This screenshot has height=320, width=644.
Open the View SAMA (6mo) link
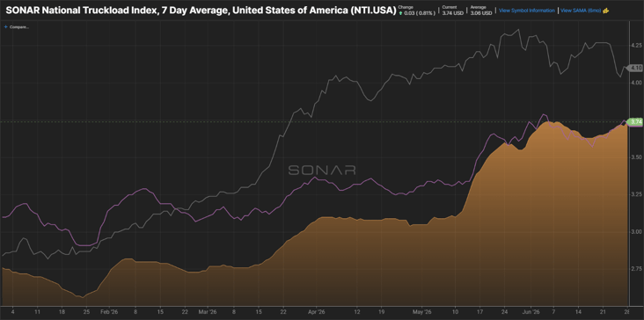click(x=581, y=11)
